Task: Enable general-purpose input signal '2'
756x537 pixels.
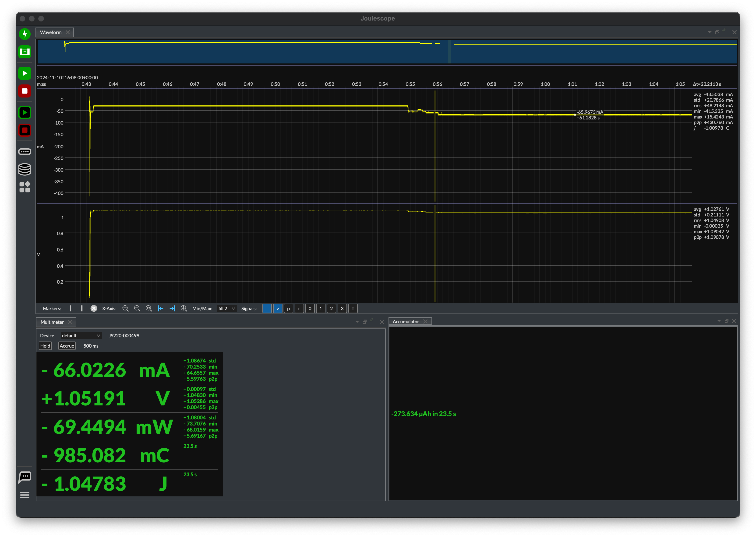Action: (x=332, y=309)
